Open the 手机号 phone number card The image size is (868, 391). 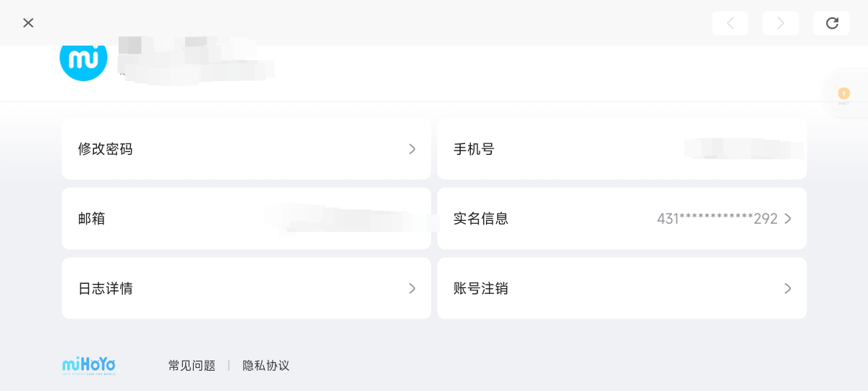point(622,149)
